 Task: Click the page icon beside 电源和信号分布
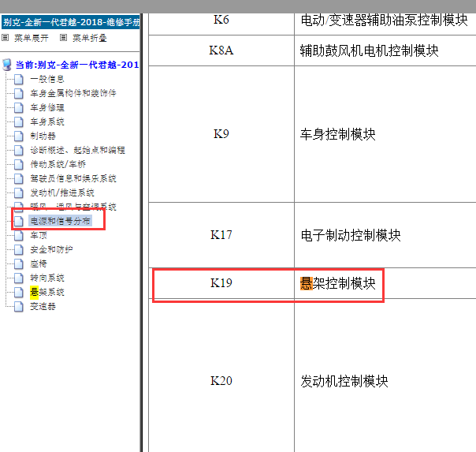(19, 221)
